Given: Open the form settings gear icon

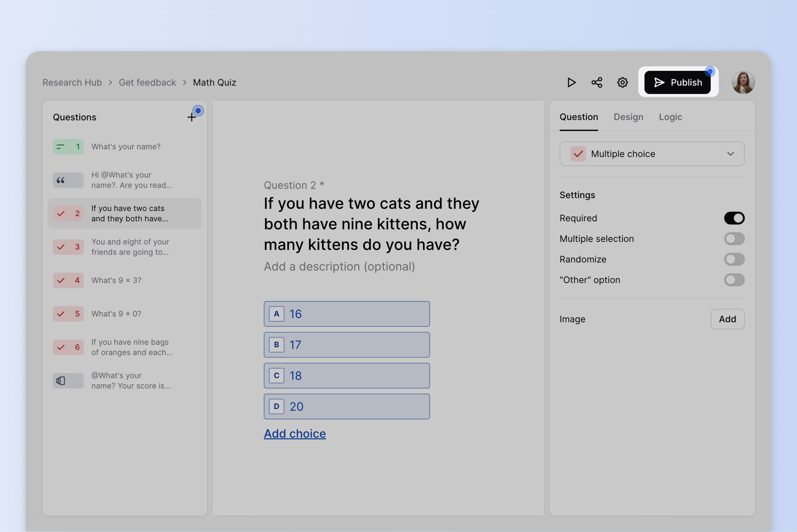Looking at the screenshot, I should tap(622, 82).
